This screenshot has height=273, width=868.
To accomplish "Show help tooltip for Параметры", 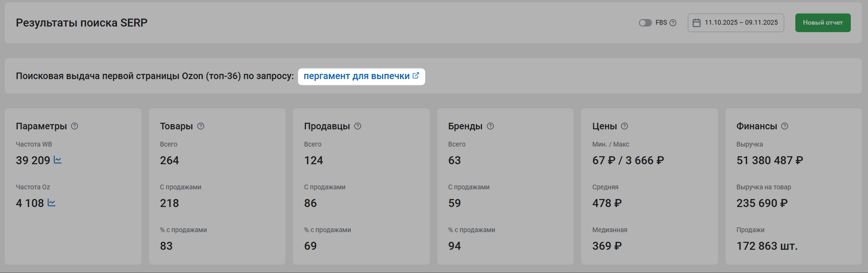I will pyautogui.click(x=75, y=126).
